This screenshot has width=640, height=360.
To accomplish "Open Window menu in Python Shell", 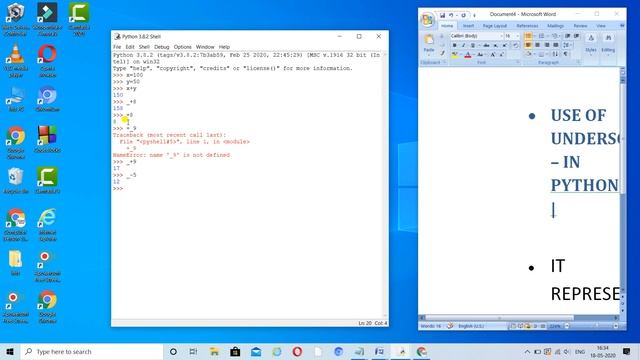I will point(205,47).
